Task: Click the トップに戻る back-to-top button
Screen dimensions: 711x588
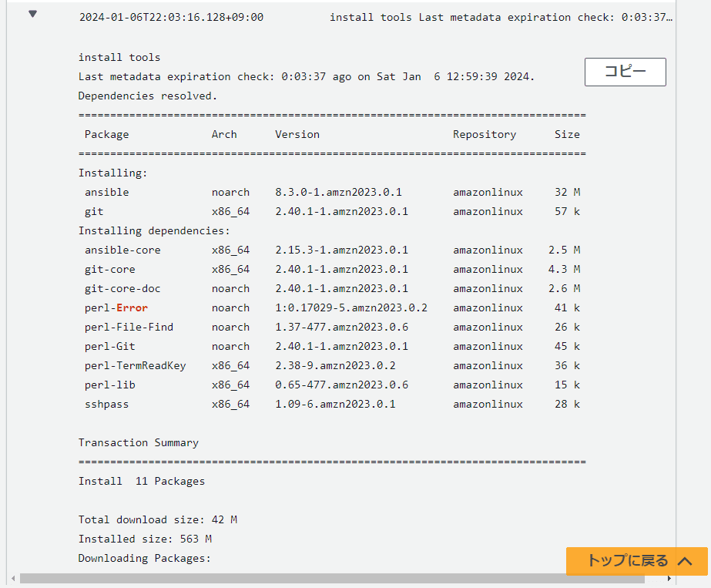Action: (x=636, y=561)
